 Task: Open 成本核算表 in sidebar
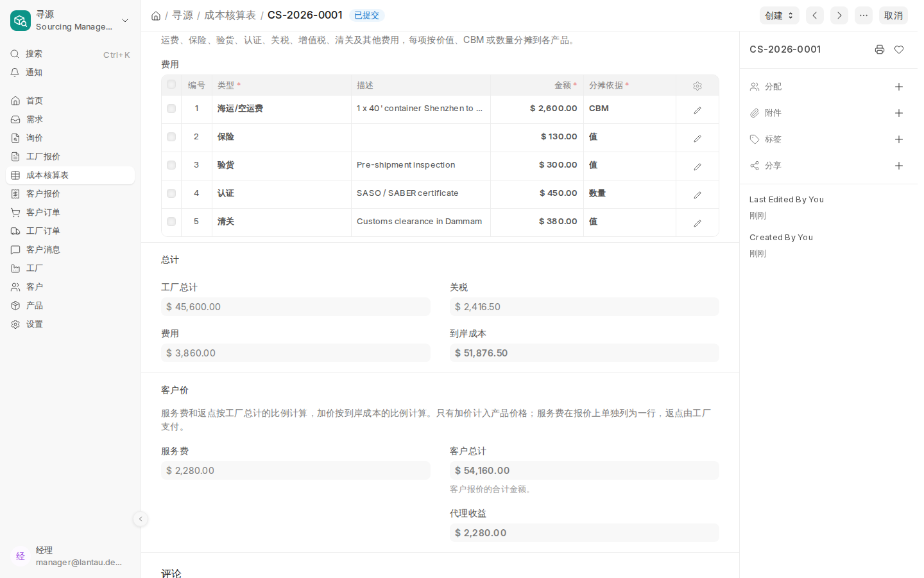71,175
